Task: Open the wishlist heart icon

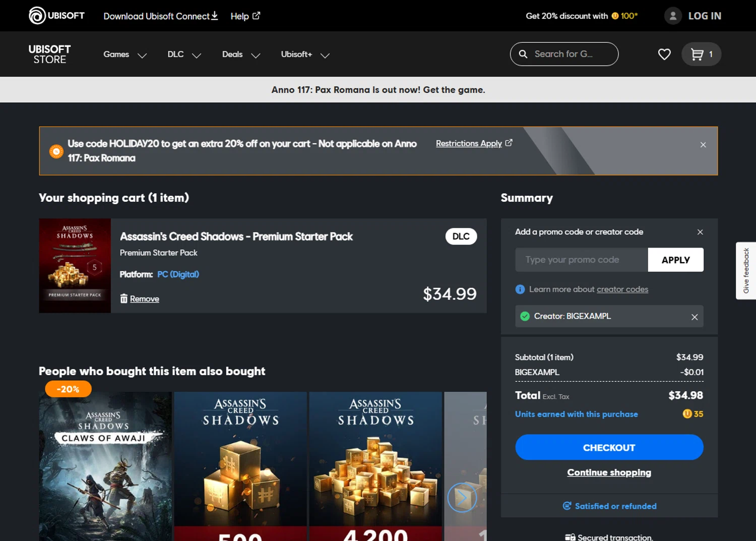Action: tap(664, 54)
